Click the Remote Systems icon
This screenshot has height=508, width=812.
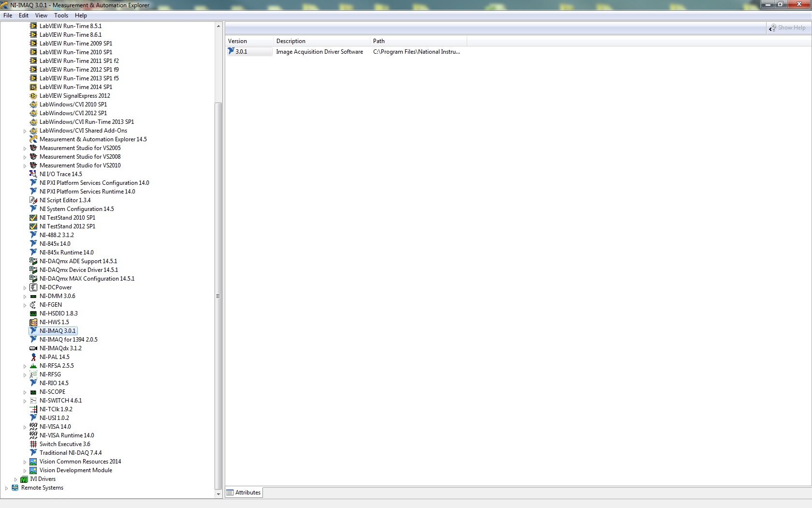point(15,488)
